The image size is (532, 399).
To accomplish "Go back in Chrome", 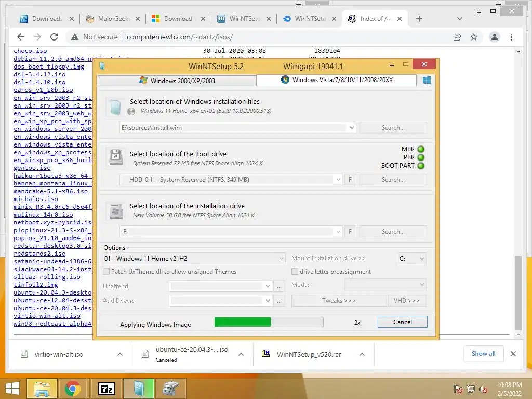I will click(21, 37).
